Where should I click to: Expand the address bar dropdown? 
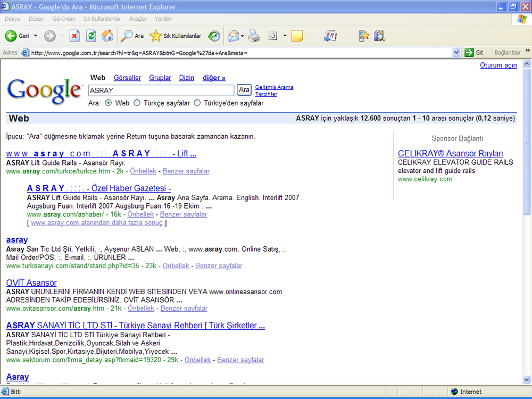[456, 53]
